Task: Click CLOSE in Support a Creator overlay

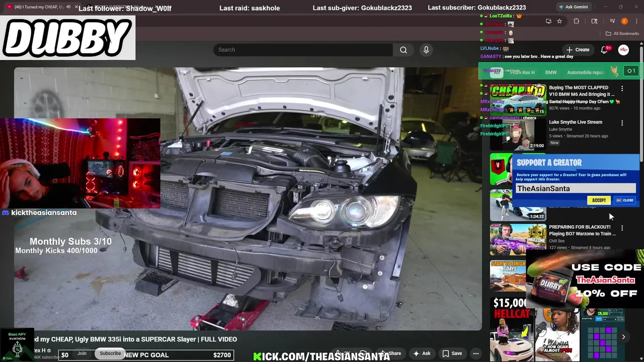Action: tap(625, 200)
